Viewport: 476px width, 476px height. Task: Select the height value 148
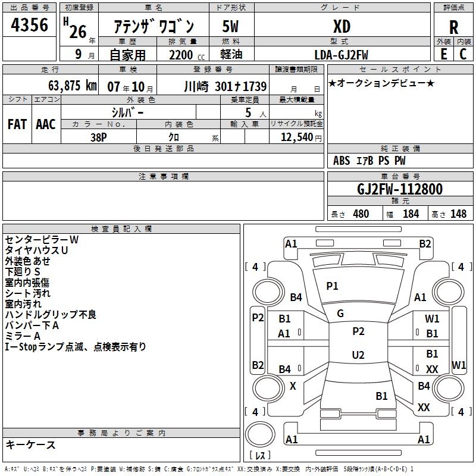pyautogui.click(x=458, y=214)
